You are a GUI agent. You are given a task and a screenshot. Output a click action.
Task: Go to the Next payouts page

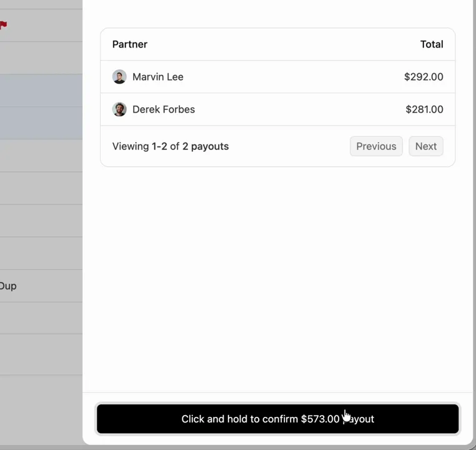(426, 146)
